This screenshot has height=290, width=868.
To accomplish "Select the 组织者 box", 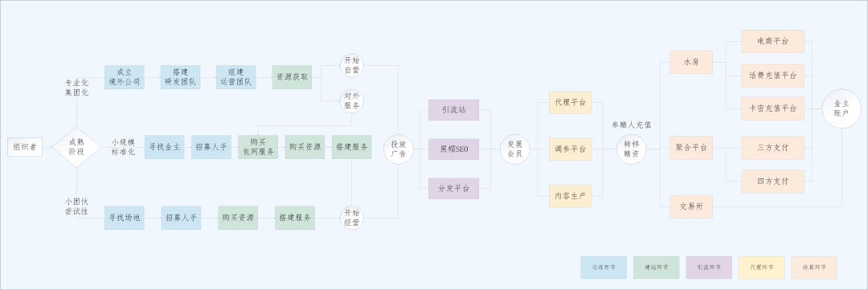I will pyautogui.click(x=25, y=147).
